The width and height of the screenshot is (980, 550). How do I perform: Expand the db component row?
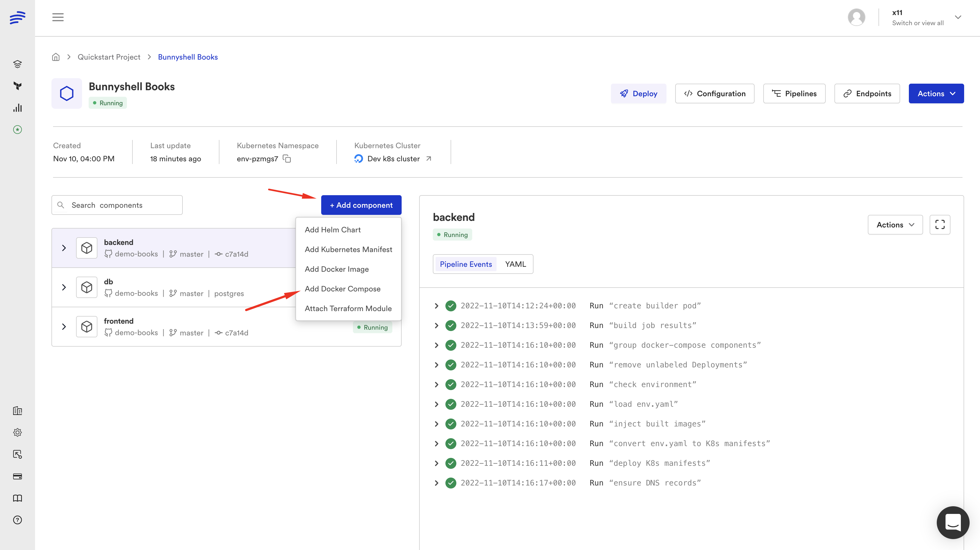coord(64,287)
